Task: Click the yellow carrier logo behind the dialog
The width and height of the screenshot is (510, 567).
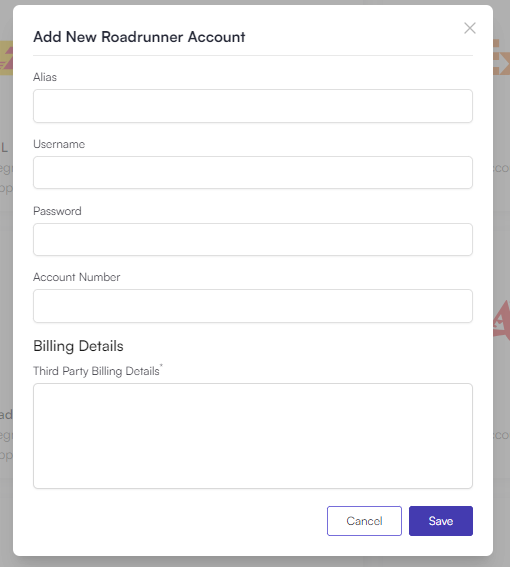Action: click(x=7, y=58)
